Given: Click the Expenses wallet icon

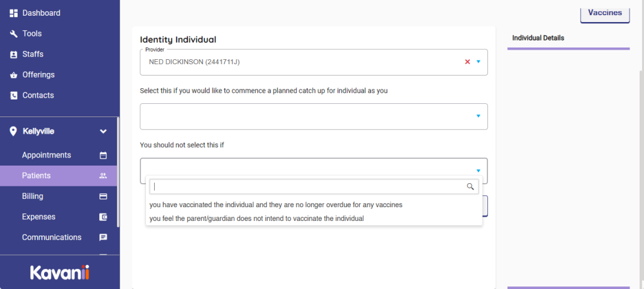Looking at the screenshot, I should (103, 217).
